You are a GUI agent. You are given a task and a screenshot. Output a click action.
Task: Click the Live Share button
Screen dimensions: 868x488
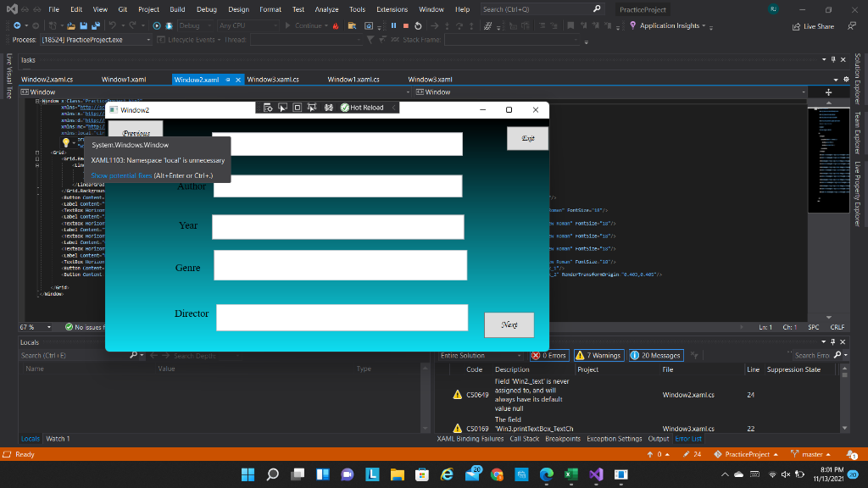813,26
